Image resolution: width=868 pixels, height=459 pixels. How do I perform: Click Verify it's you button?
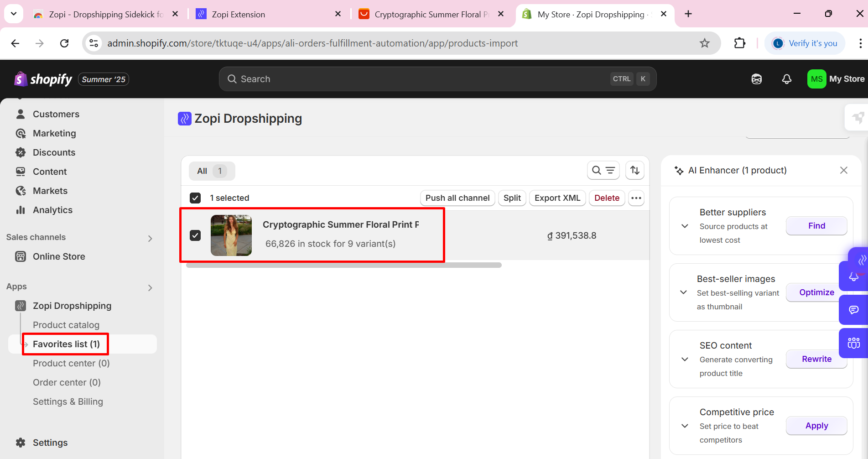[805, 43]
